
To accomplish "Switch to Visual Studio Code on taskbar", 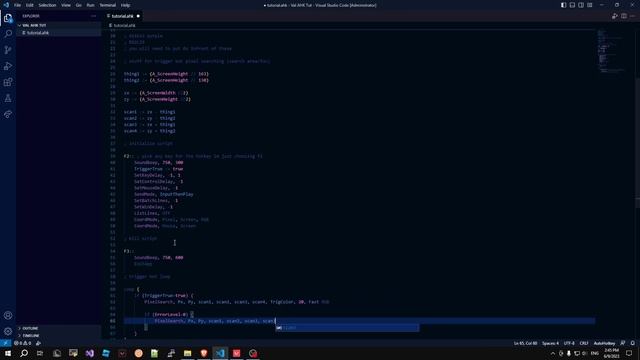I will tap(220, 353).
